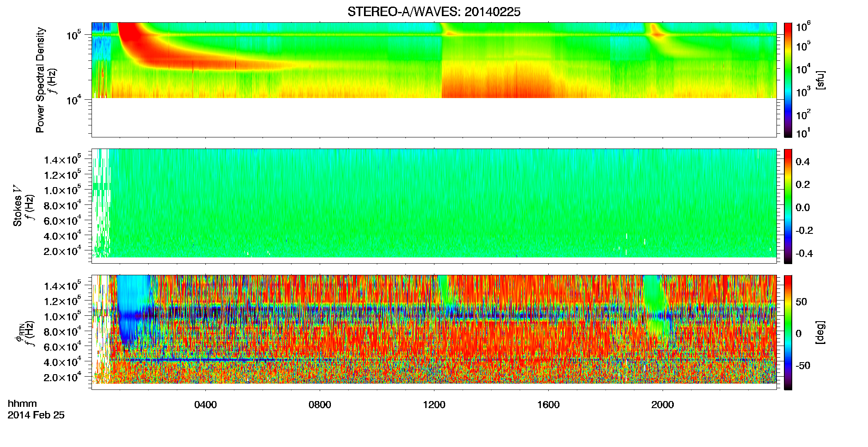This screenshot has width=868, height=447.
Task: Click the 2014 Feb 25 date label
Action: click(x=36, y=415)
